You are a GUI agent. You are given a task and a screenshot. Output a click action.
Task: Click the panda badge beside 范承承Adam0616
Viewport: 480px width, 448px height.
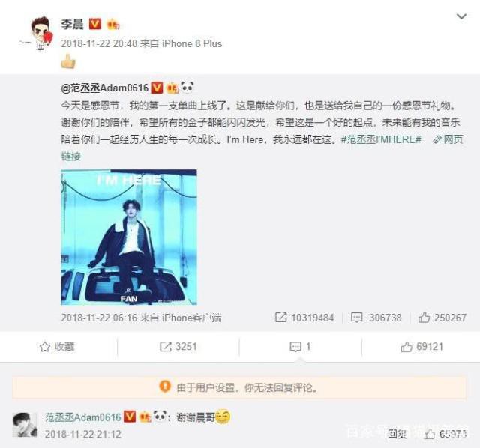[187, 88]
